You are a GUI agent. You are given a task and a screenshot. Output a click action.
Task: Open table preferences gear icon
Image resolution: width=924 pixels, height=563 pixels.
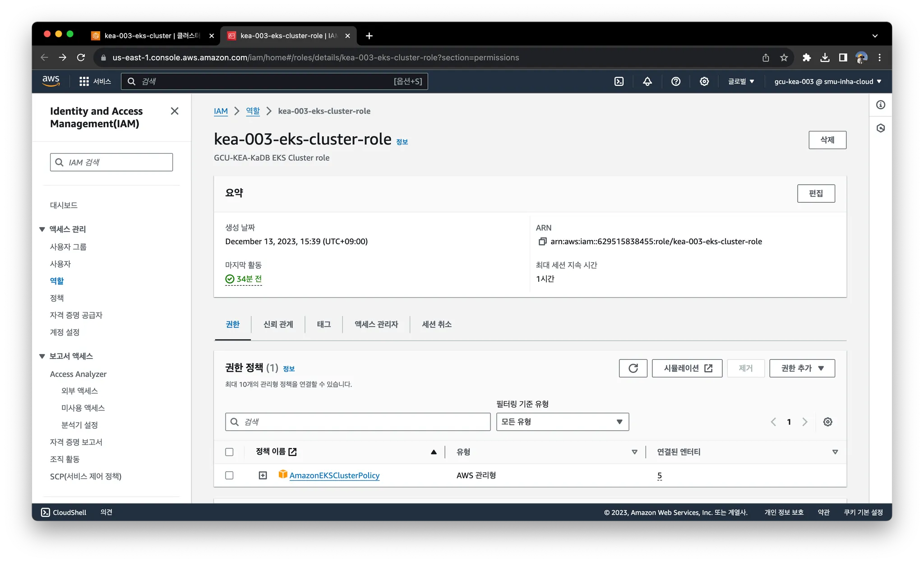(x=827, y=422)
